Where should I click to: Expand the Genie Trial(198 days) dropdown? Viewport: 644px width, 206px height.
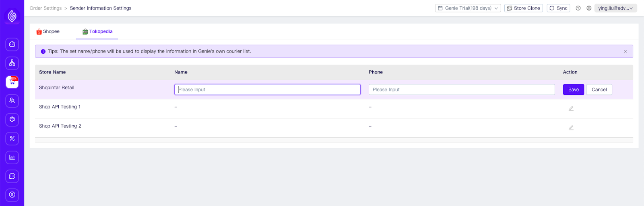[468, 8]
